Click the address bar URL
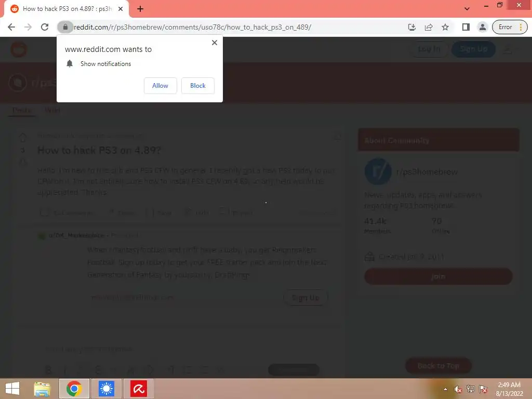 (x=192, y=27)
